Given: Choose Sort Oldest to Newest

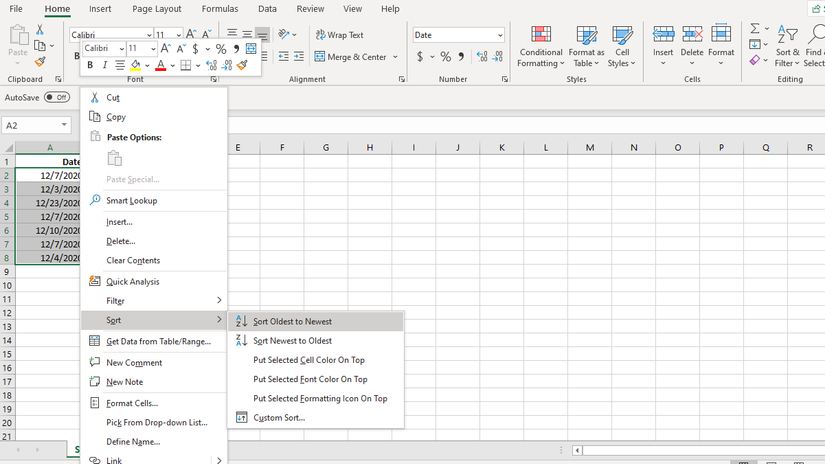Looking at the screenshot, I should point(292,322).
